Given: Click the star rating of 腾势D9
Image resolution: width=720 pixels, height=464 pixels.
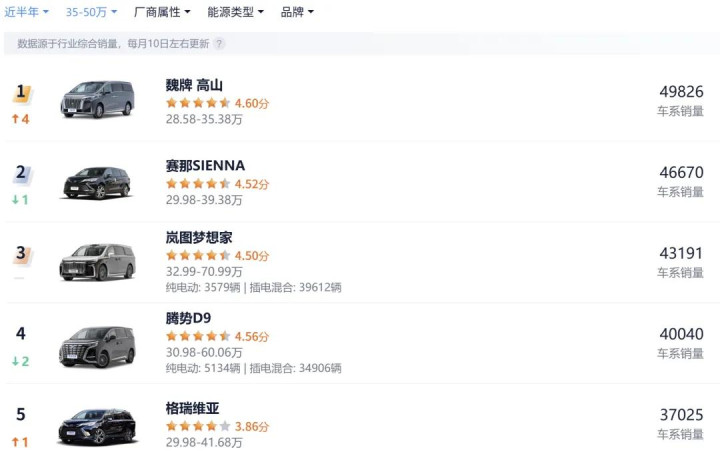Looking at the screenshot, I should click(x=198, y=336).
